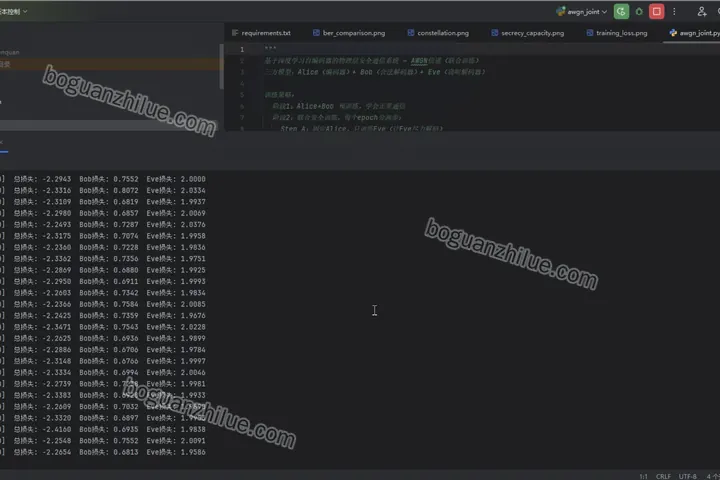Click total loss value -2.2943 in console

coord(56,179)
